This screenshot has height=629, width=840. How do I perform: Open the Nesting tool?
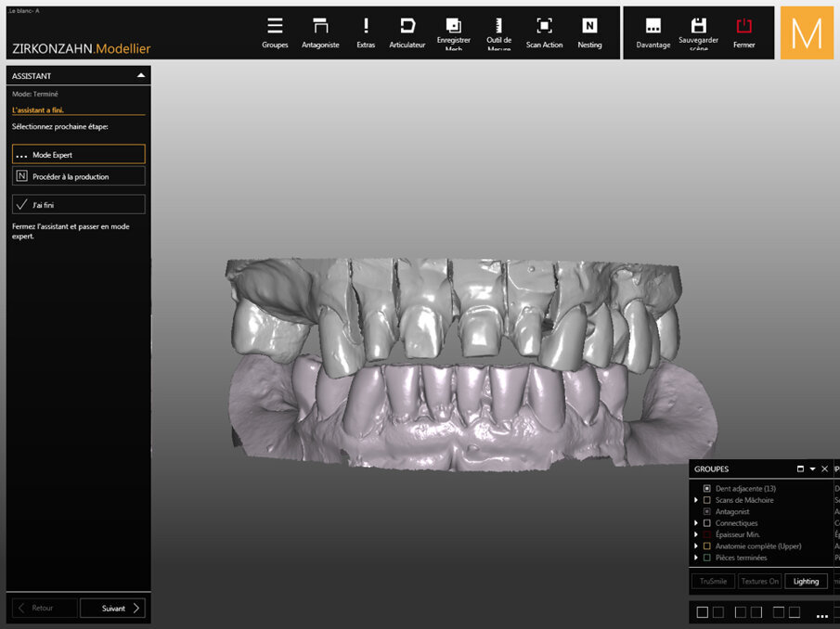590,31
